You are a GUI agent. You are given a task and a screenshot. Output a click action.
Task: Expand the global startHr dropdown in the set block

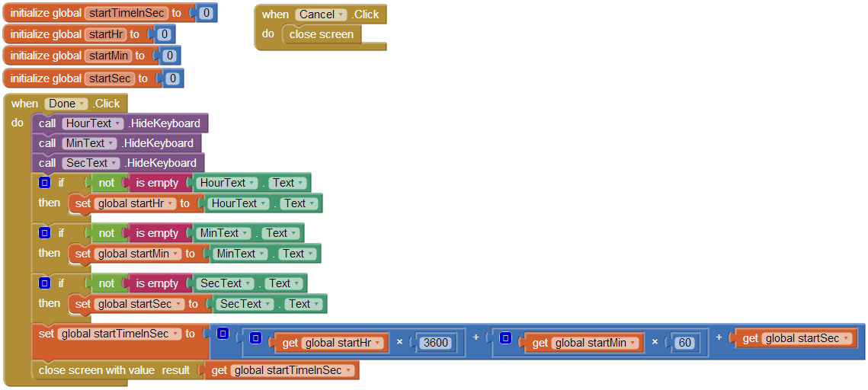coord(135,203)
